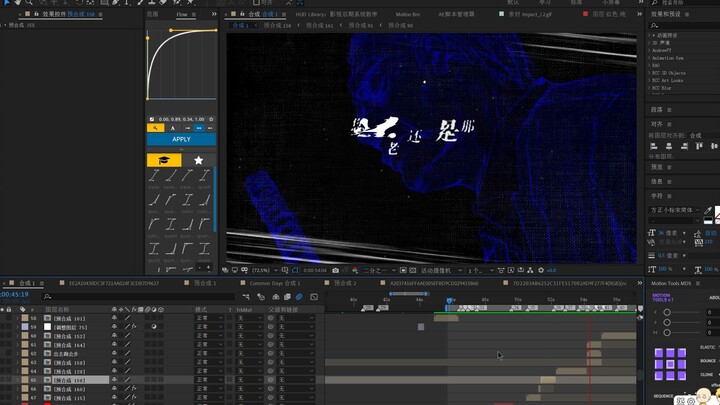Toggle the fx switch on layer 67
Viewport: 720px width, 405px height.
134,398
